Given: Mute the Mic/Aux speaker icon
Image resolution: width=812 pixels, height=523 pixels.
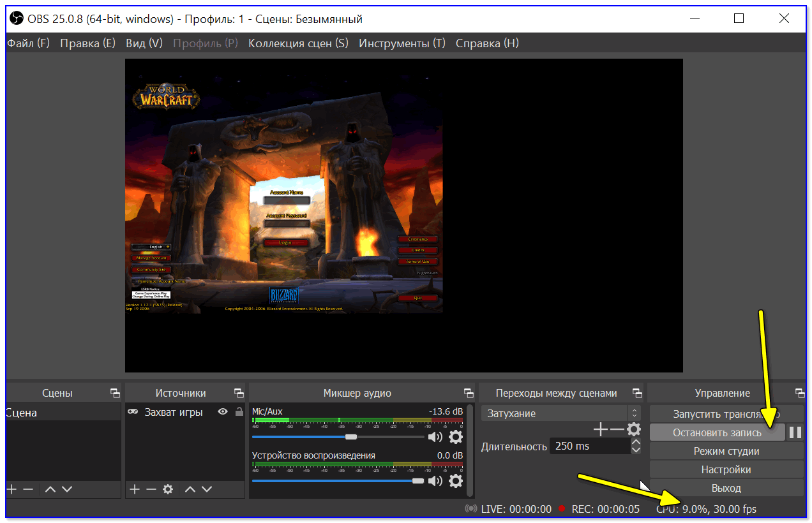Looking at the screenshot, I should click(x=435, y=437).
